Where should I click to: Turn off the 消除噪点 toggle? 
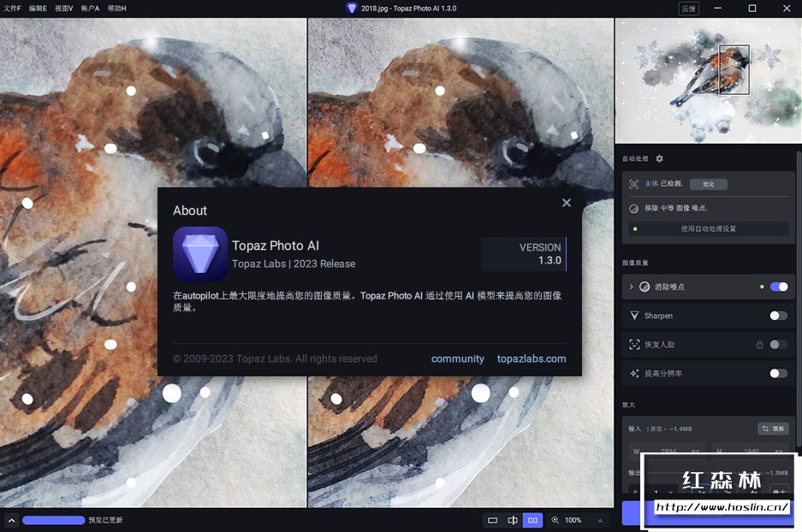pyautogui.click(x=779, y=287)
